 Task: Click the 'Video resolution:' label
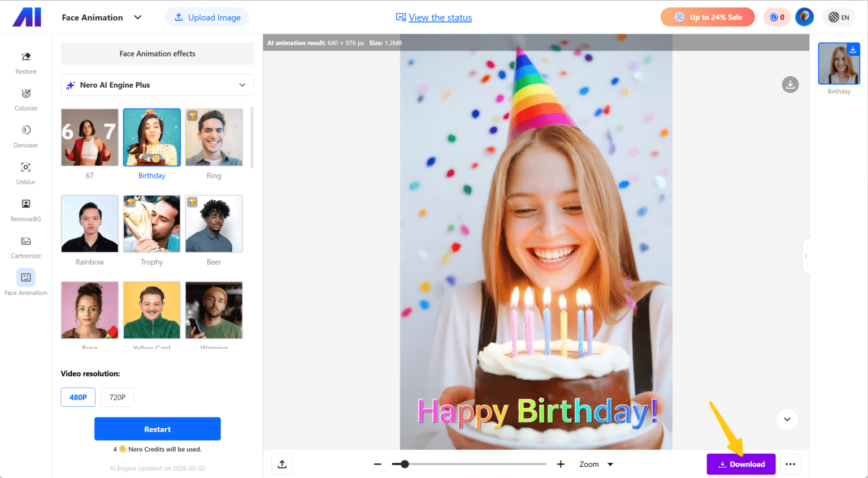point(90,374)
